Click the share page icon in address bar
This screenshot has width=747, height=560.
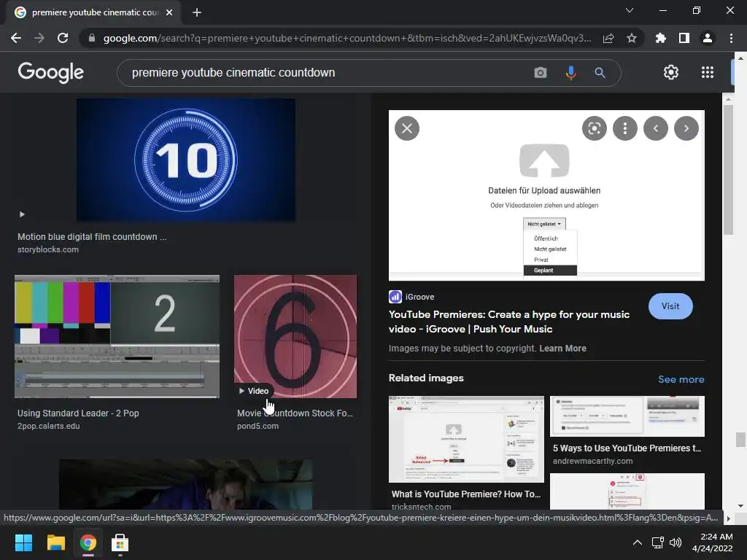click(x=608, y=38)
